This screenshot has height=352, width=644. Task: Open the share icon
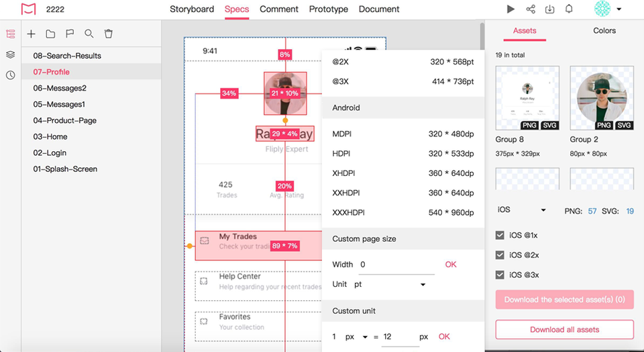531,9
